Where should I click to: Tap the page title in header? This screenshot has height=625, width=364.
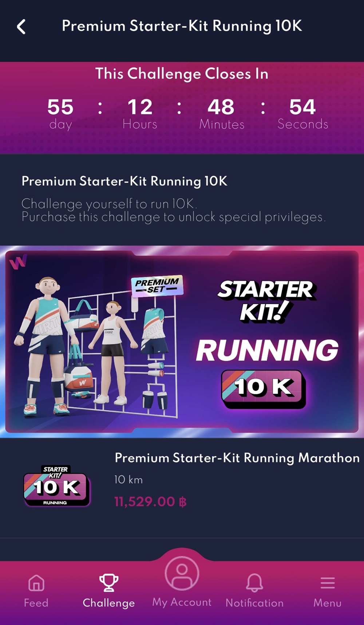click(x=182, y=26)
